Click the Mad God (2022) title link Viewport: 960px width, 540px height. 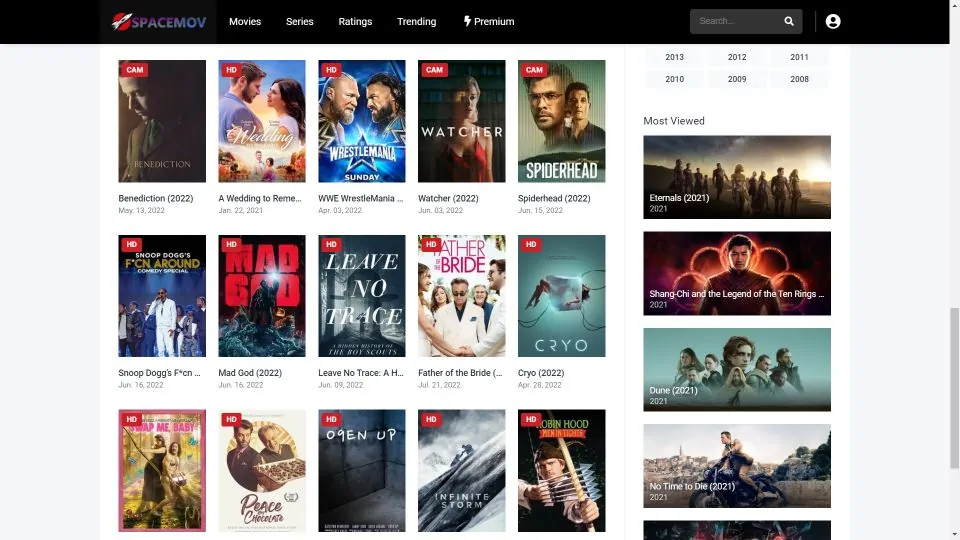click(250, 373)
